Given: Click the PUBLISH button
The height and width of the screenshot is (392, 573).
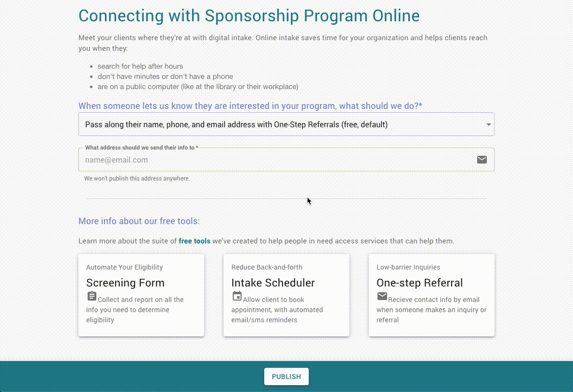Looking at the screenshot, I should click(286, 377).
